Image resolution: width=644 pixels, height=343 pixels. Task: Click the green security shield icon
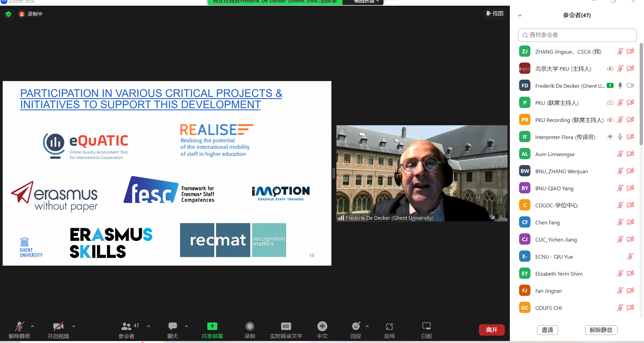pyautogui.click(x=9, y=14)
